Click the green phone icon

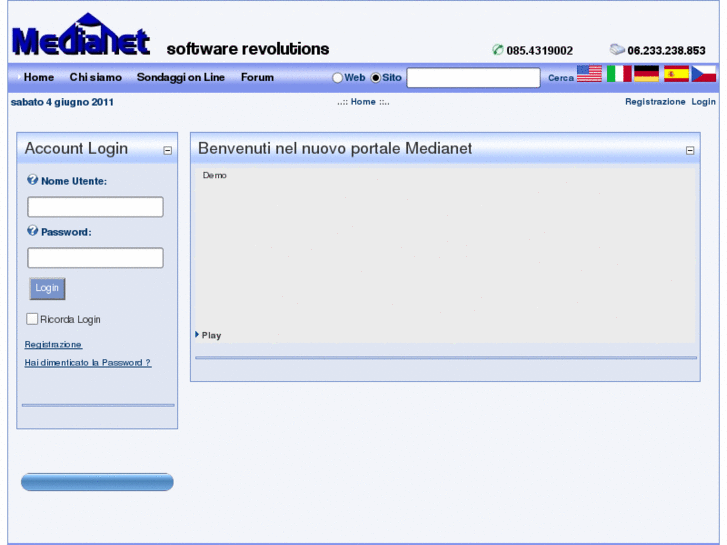[497, 50]
